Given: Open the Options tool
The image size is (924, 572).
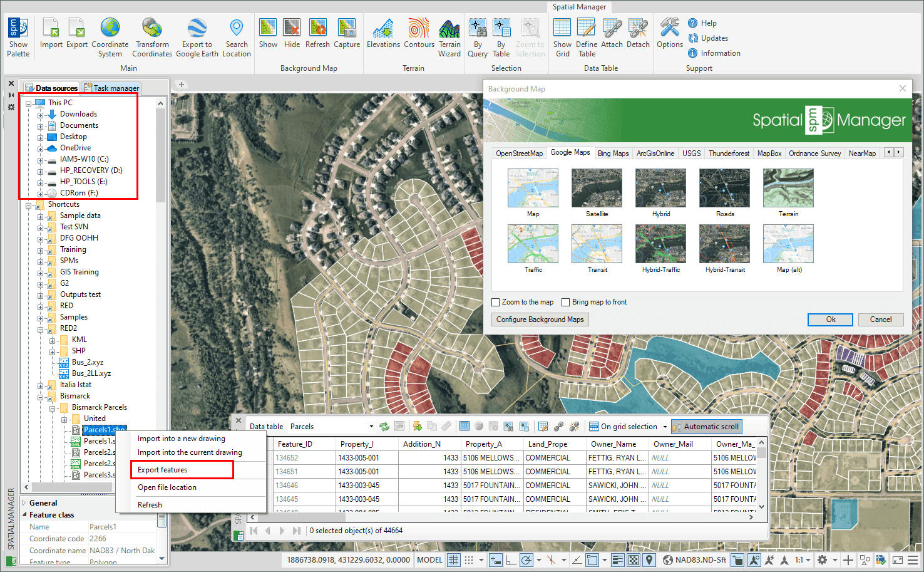Looking at the screenshot, I should tap(670, 33).
